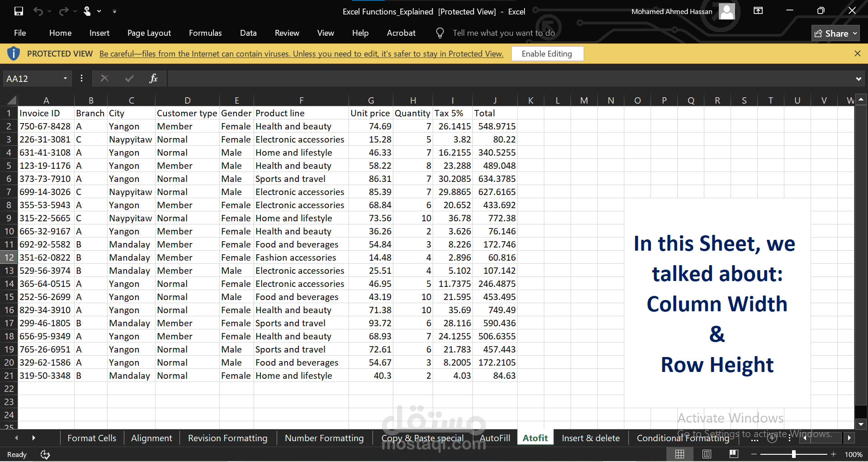Expand the formula bar
868x462 pixels.
[x=858, y=79]
